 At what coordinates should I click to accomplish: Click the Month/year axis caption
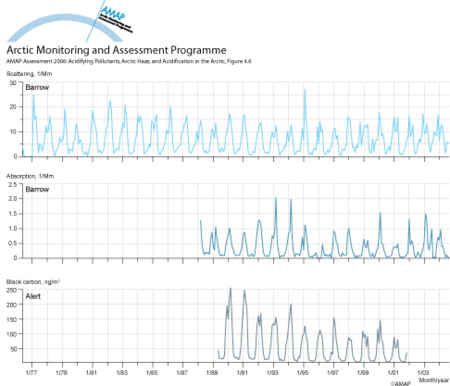point(434,380)
